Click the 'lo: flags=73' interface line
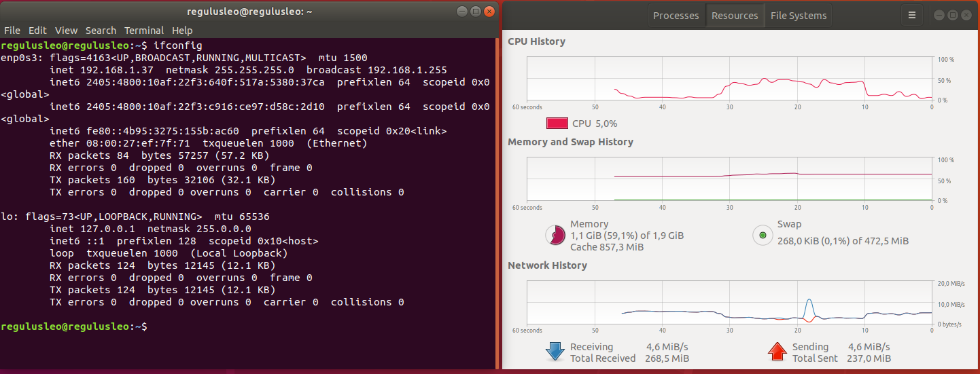Image resolution: width=980 pixels, height=374 pixels. tap(135, 217)
